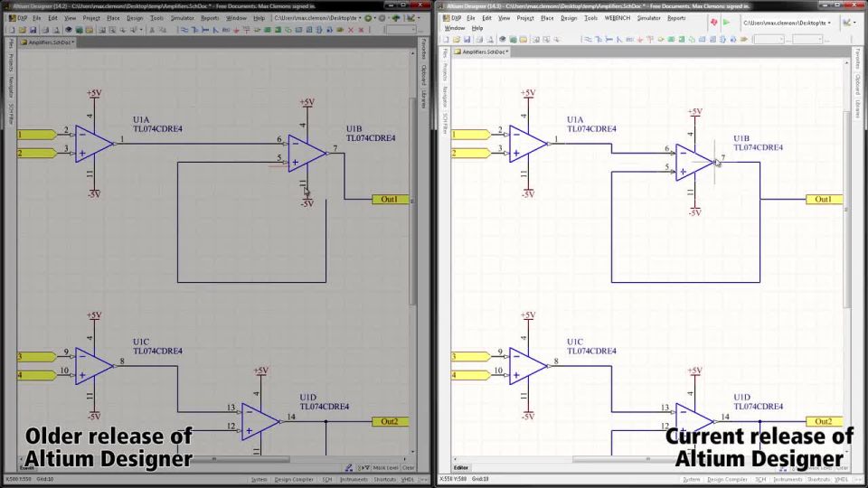Image resolution: width=868 pixels, height=488 pixels.
Task: Click Save icon in right window toolbar
Action: click(x=467, y=39)
